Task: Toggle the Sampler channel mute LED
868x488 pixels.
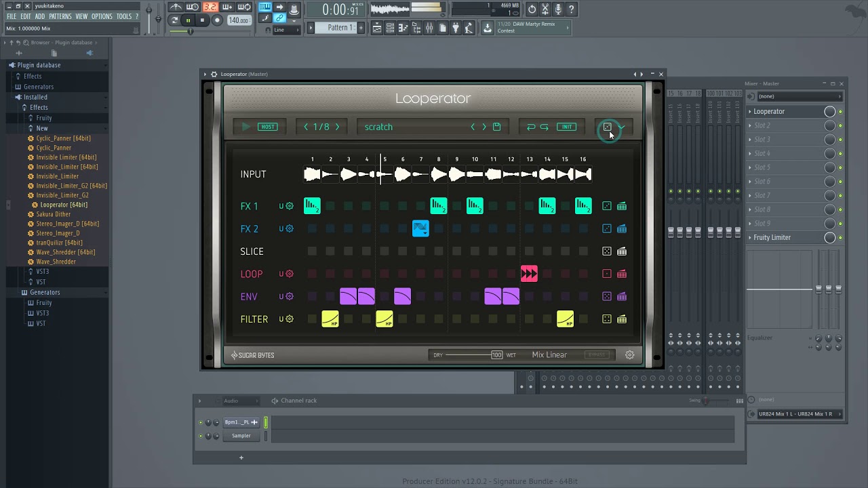Action: click(201, 436)
